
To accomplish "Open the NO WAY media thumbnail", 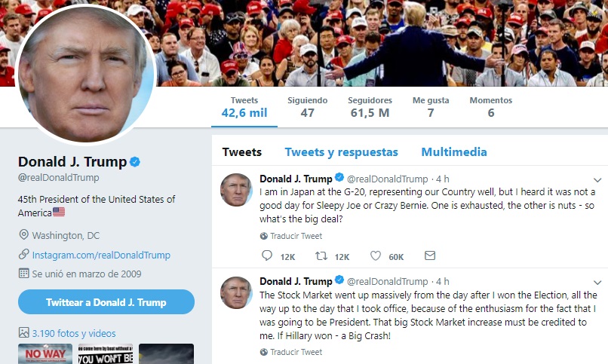I will point(45,353).
